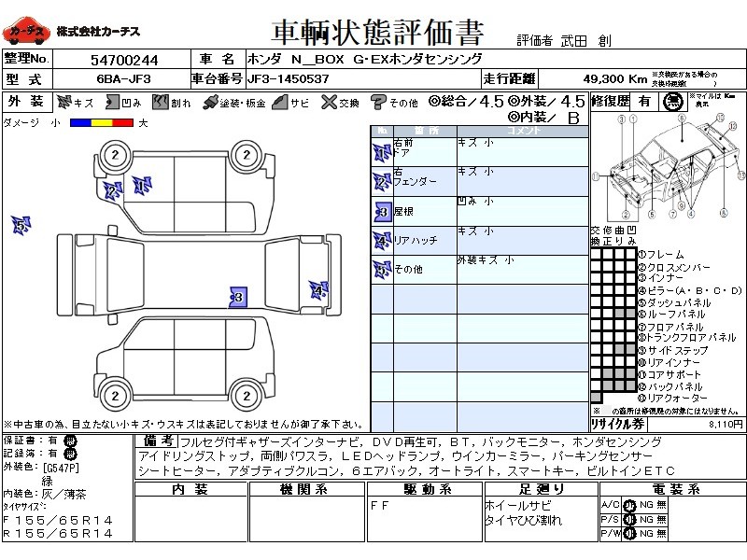The image size is (747, 560).
Task: Click the 型式 value 6BA-JF3
Action: [124, 79]
